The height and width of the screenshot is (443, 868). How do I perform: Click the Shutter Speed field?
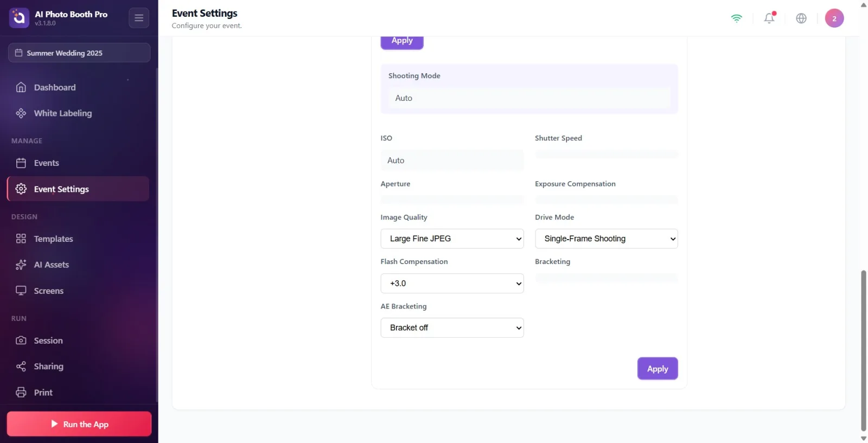coord(607,155)
